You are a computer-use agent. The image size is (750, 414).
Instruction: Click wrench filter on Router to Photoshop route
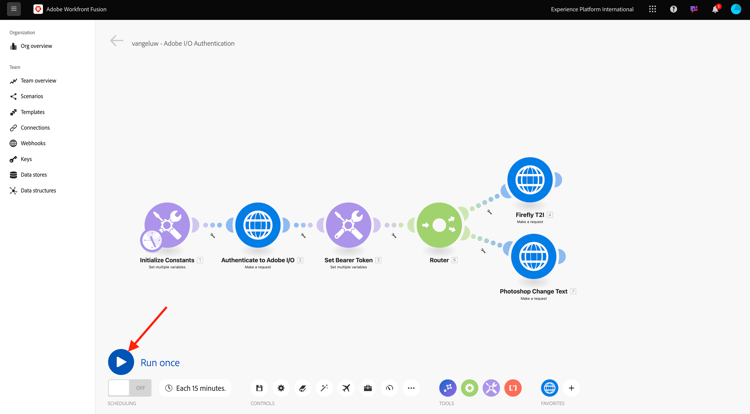(483, 251)
